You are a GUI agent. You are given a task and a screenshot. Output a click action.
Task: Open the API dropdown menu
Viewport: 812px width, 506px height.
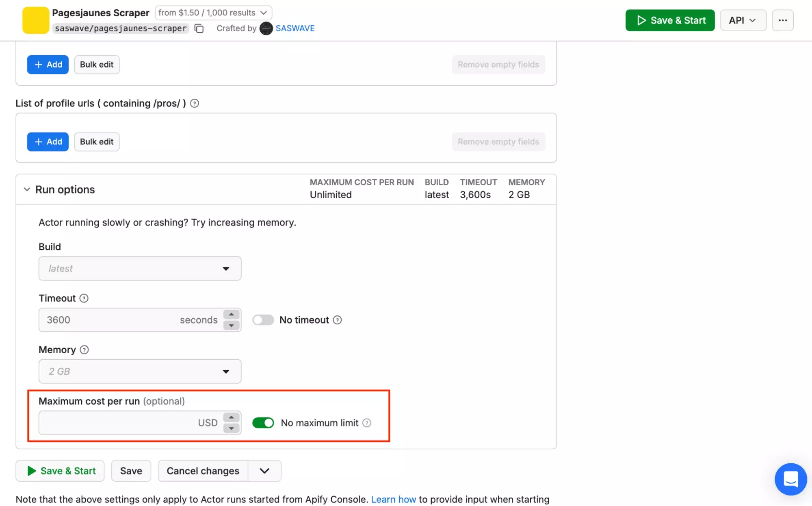pos(743,20)
